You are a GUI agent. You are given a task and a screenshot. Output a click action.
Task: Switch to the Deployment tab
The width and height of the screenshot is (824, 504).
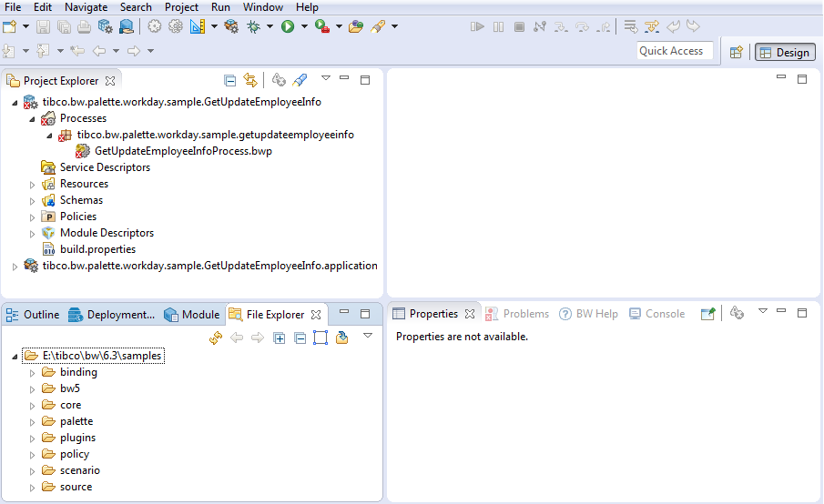(x=112, y=315)
